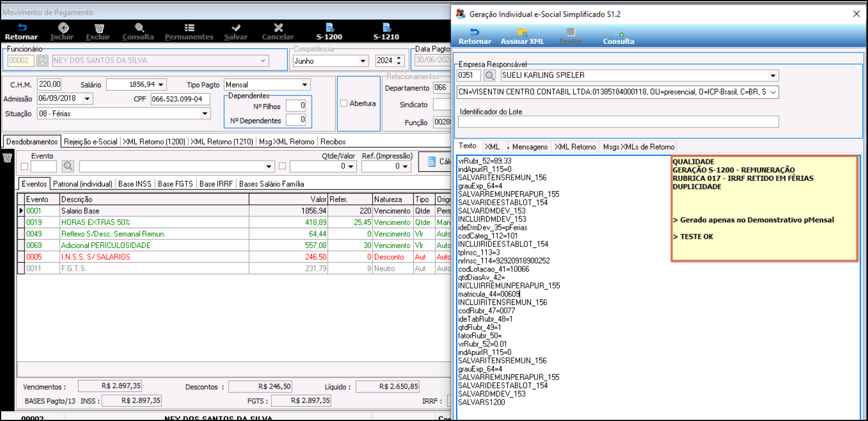
Task: Open the Empresa Responsável name dropdown
Action: [773, 76]
